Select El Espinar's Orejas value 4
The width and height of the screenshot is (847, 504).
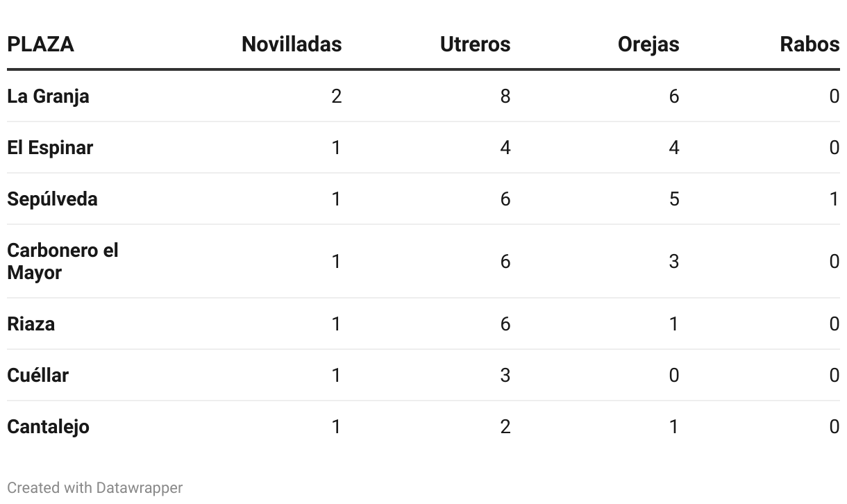tap(673, 147)
